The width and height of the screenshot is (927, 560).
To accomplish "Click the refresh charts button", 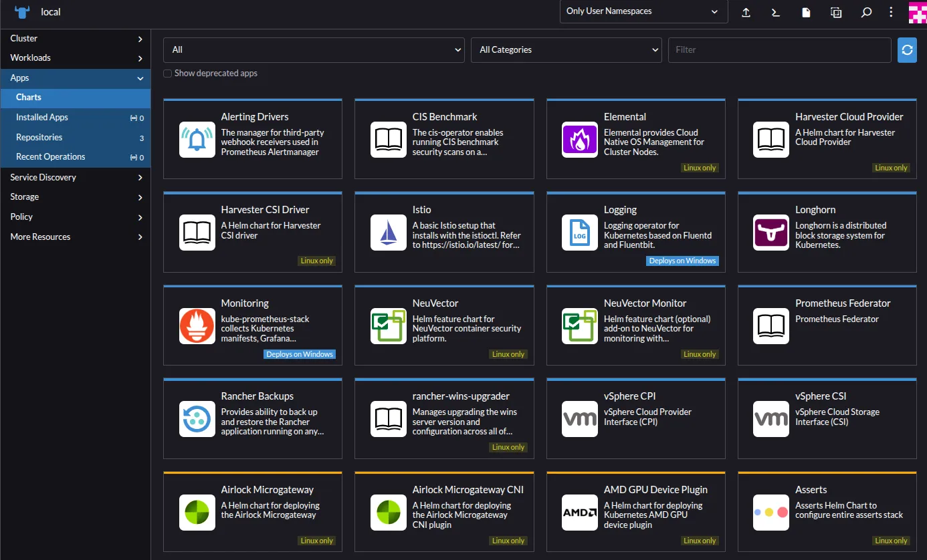I will point(907,50).
